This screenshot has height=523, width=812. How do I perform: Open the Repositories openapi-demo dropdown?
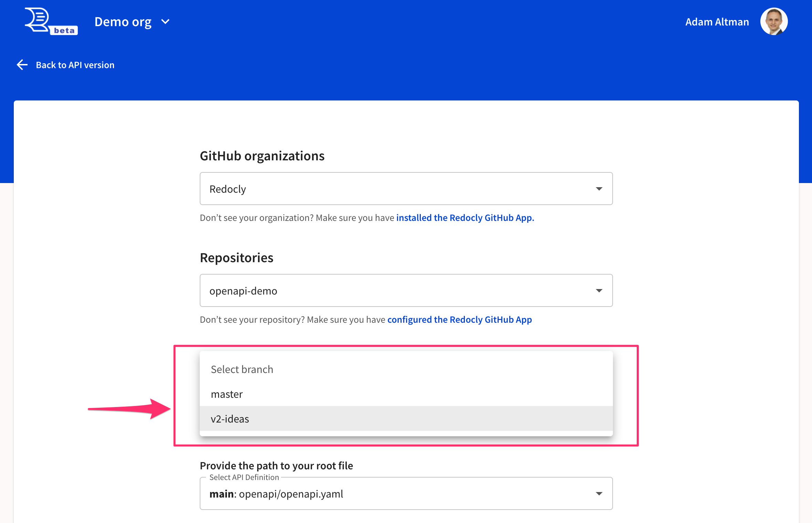pyautogui.click(x=406, y=290)
